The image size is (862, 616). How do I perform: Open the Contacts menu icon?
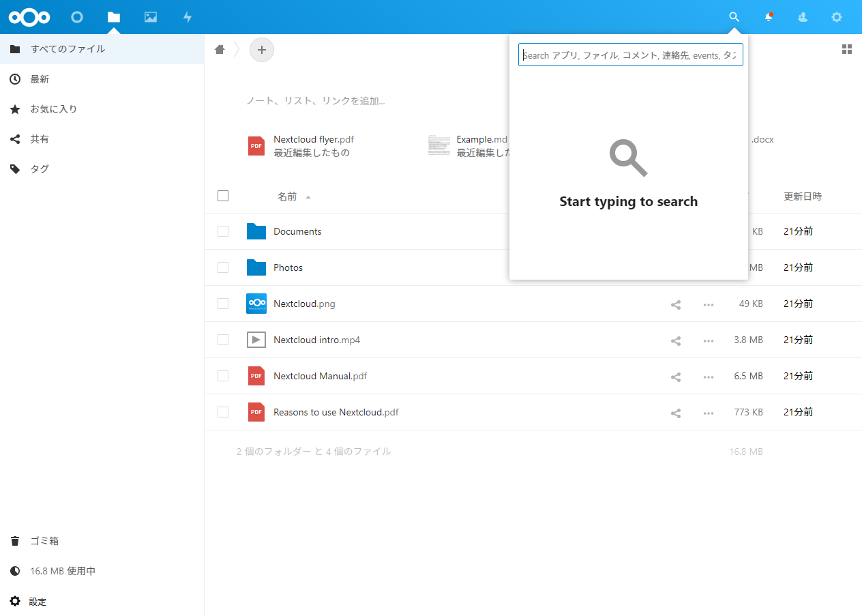coord(803,17)
